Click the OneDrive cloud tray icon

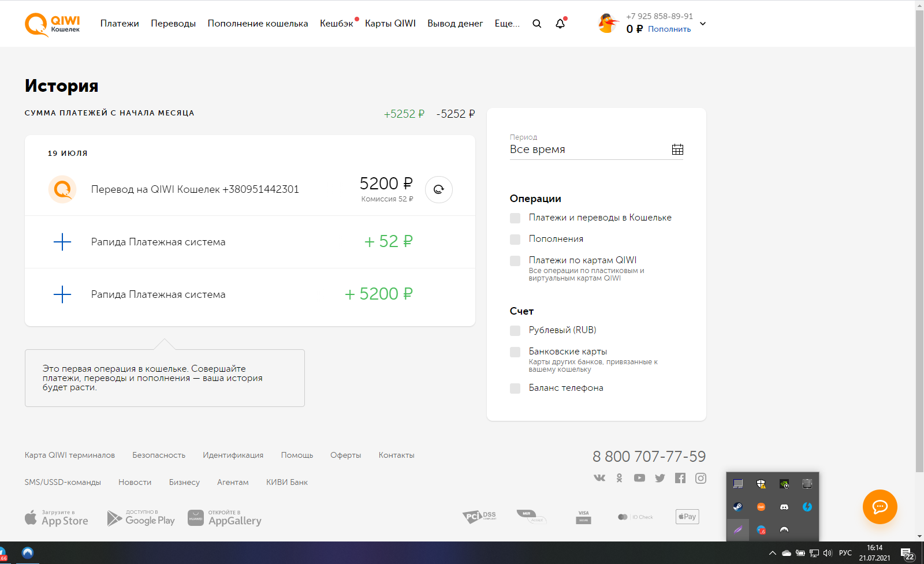[x=787, y=553]
